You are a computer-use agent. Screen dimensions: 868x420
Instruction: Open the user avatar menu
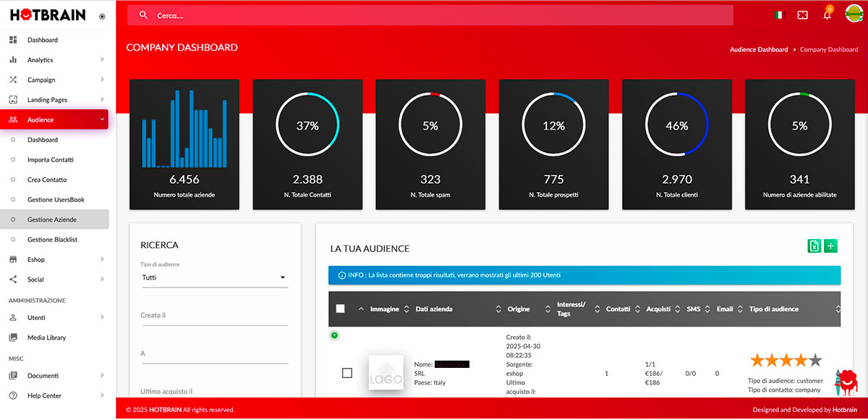(854, 14)
